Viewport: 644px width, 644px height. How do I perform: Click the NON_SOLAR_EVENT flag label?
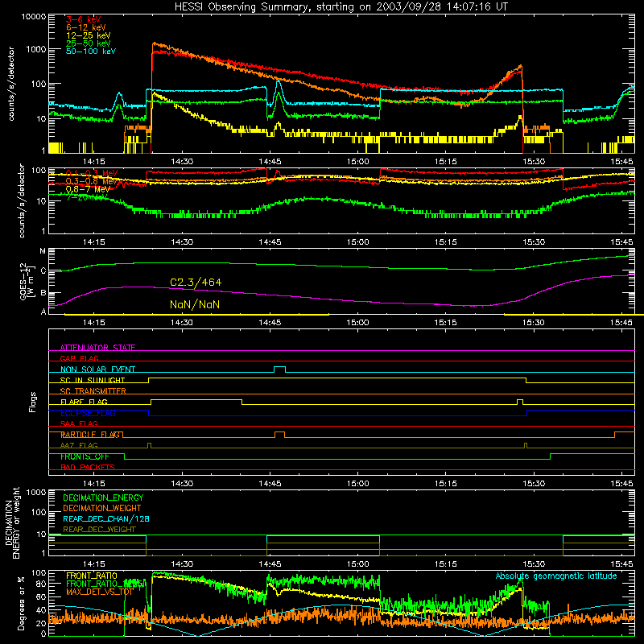point(97,369)
